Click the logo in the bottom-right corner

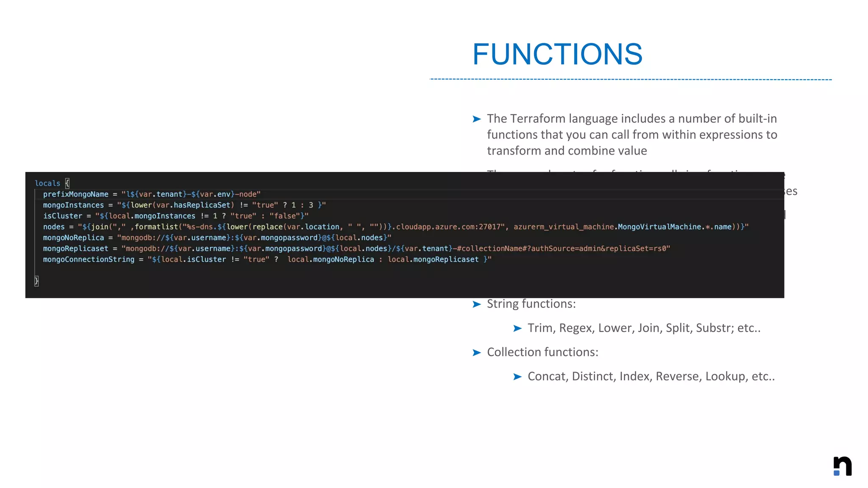pyautogui.click(x=842, y=466)
